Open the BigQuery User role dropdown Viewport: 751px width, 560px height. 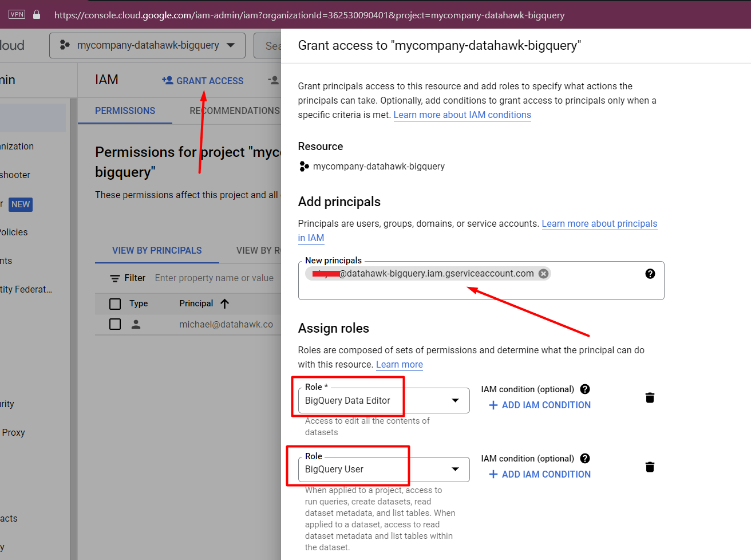pyautogui.click(x=384, y=470)
